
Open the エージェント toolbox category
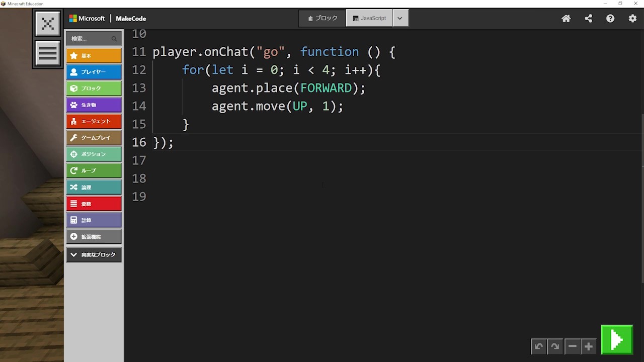pos(94,121)
